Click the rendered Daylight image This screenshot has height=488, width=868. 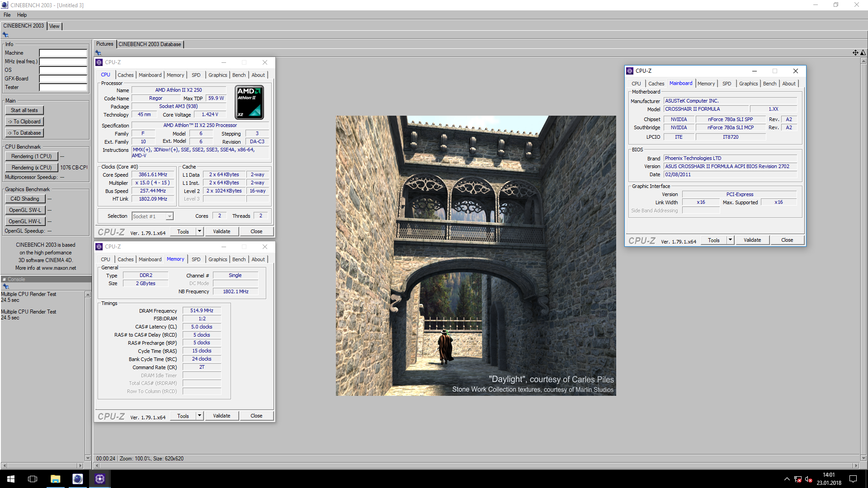[x=476, y=256]
